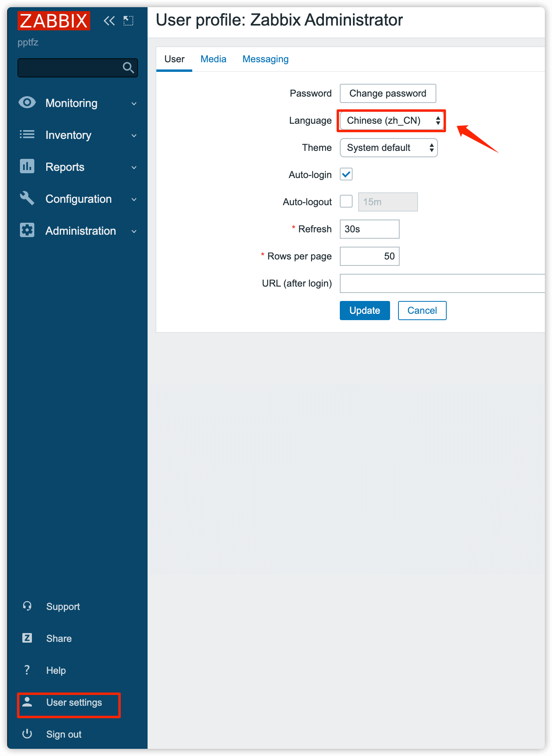Collapse the sidebar with double-chevron icon
This screenshot has width=552, height=756.
pyautogui.click(x=109, y=21)
